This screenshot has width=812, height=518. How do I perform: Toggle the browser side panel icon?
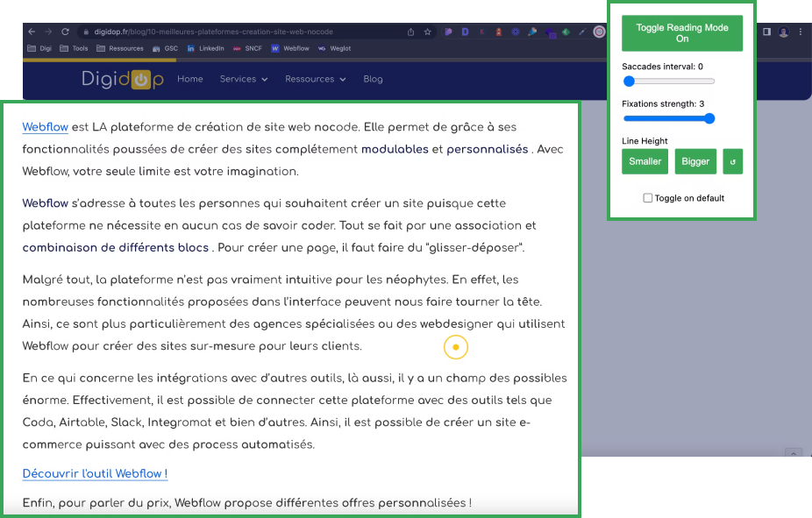pyautogui.click(x=767, y=32)
